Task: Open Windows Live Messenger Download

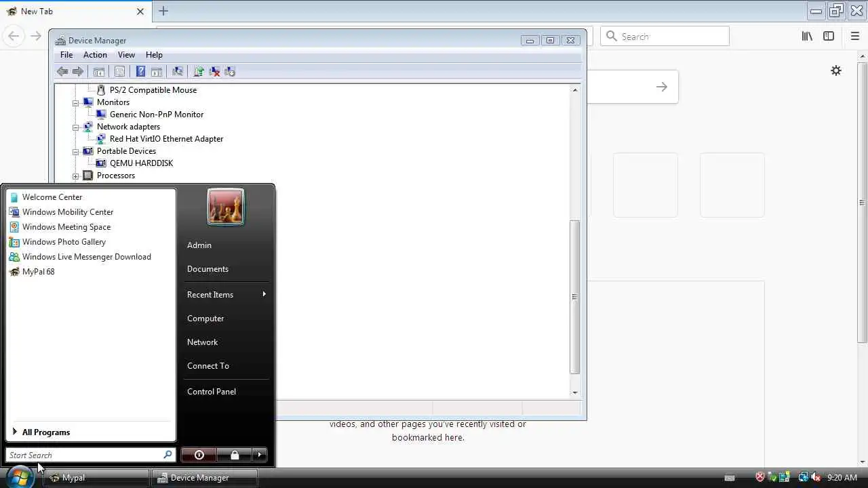Action: pos(91,257)
